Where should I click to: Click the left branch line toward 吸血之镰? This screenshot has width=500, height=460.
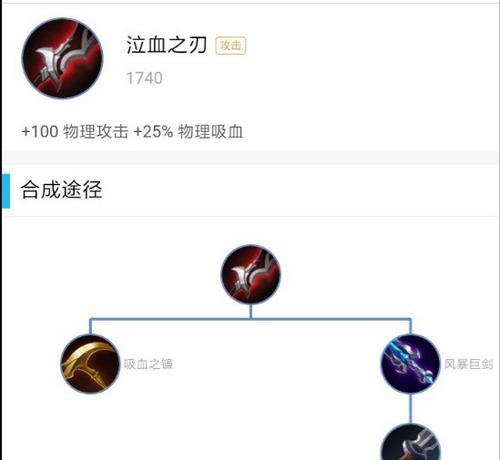tap(170, 319)
